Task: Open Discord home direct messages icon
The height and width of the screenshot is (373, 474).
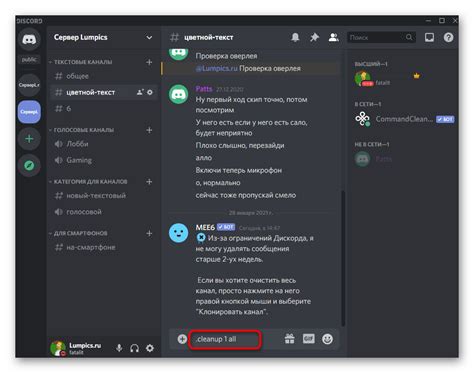Action: (x=29, y=40)
